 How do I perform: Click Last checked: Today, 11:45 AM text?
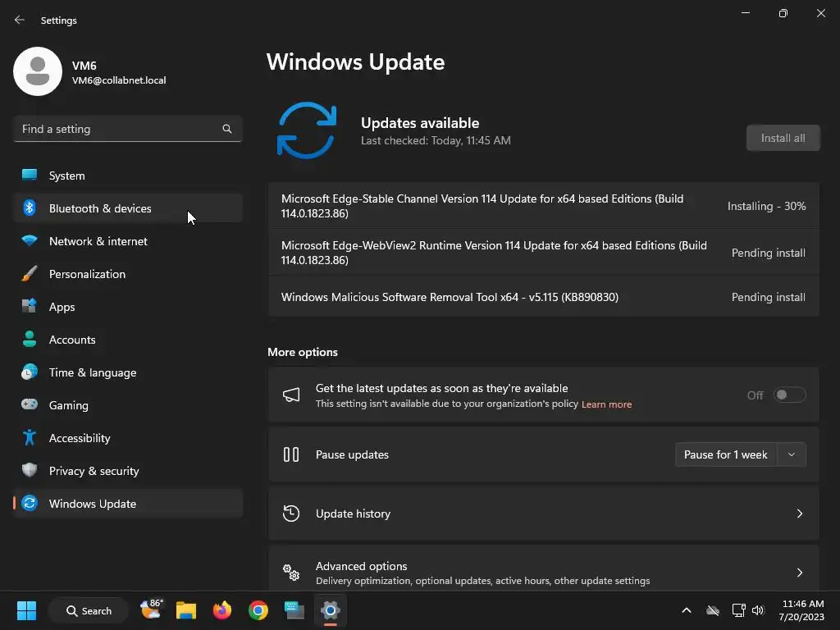point(436,140)
